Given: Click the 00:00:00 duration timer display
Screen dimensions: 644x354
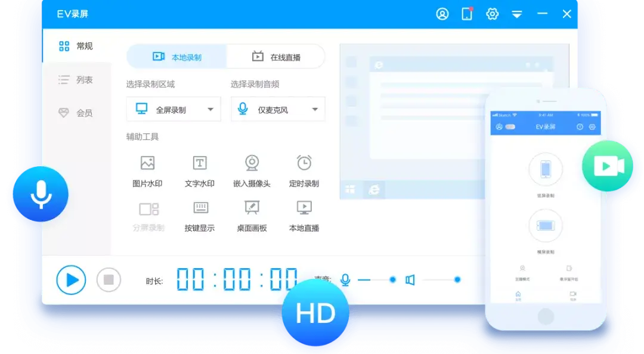Looking at the screenshot, I should tap(237, 280).
